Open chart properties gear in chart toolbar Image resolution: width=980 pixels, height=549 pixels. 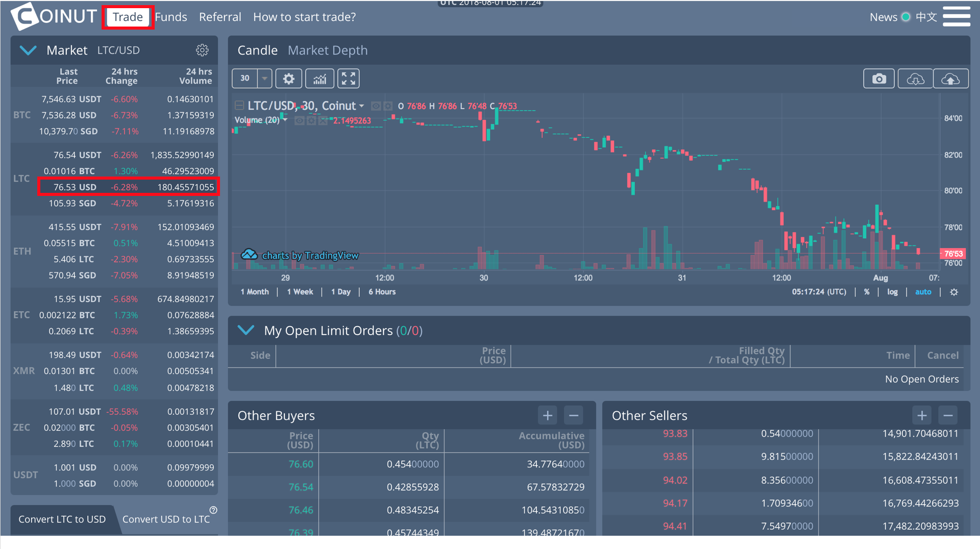(288, 79)
